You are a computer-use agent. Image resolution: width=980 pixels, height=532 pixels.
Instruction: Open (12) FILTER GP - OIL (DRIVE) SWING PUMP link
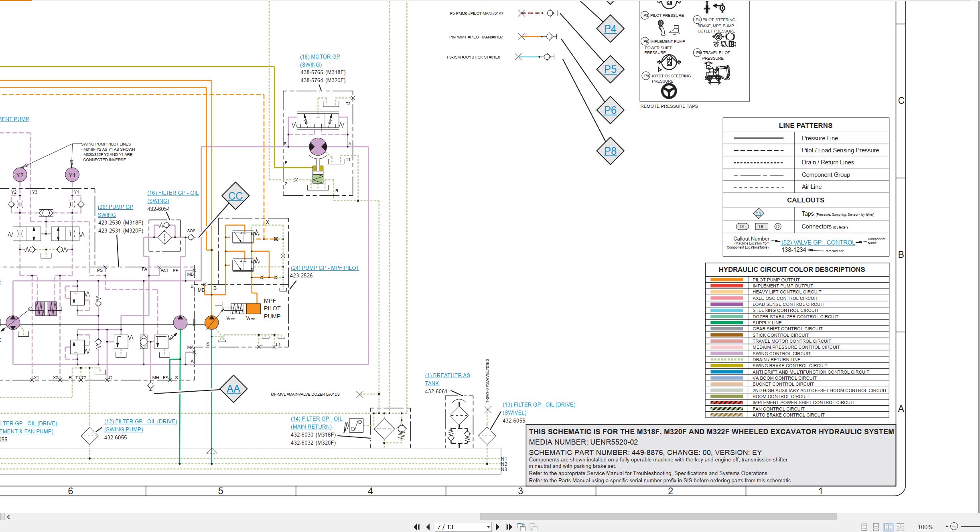pos(141,425)
